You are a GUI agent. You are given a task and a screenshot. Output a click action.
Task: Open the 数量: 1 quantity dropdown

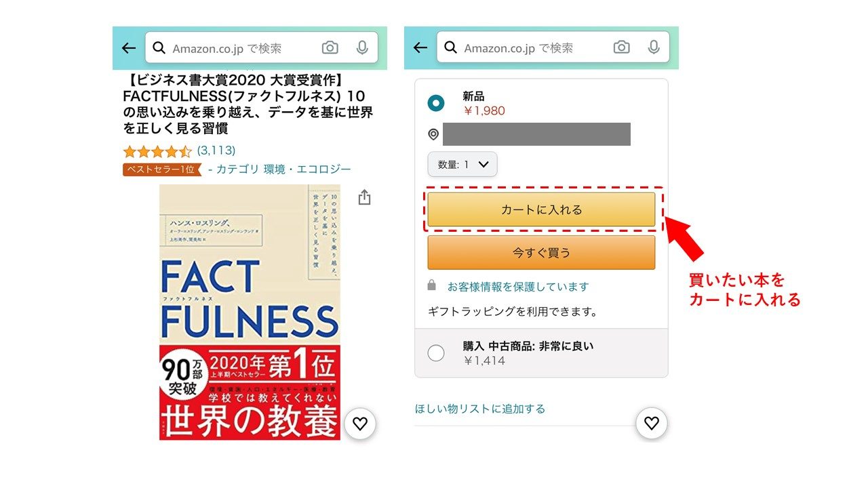pyautogui.click(x=462, y=164)
